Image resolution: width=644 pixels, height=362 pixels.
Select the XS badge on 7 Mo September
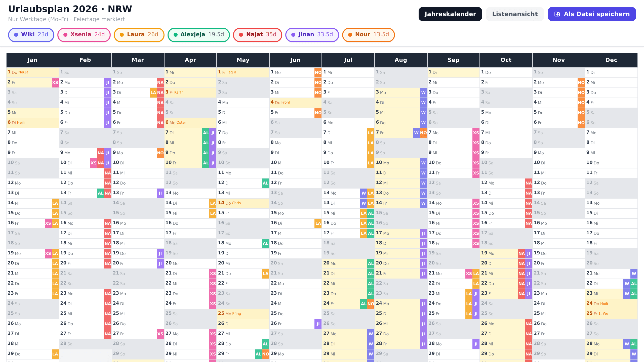point(476,133)
